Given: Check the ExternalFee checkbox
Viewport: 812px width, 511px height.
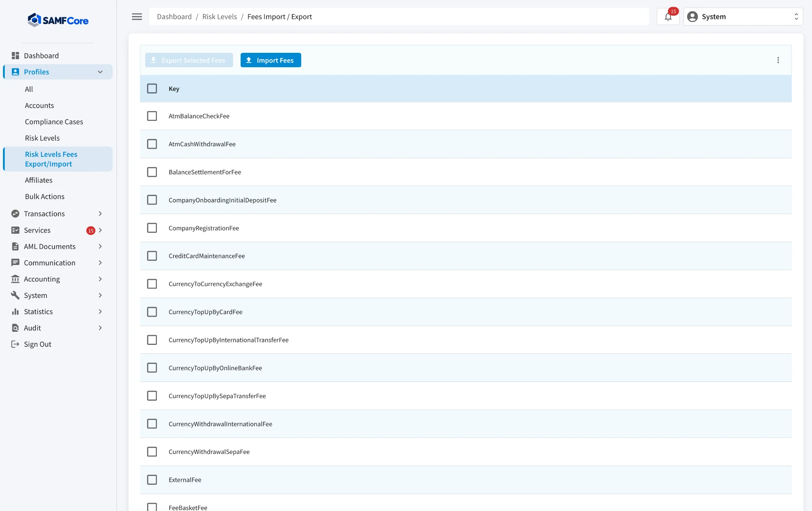Looking at the screenshot, I should click(x=152, y=480).
